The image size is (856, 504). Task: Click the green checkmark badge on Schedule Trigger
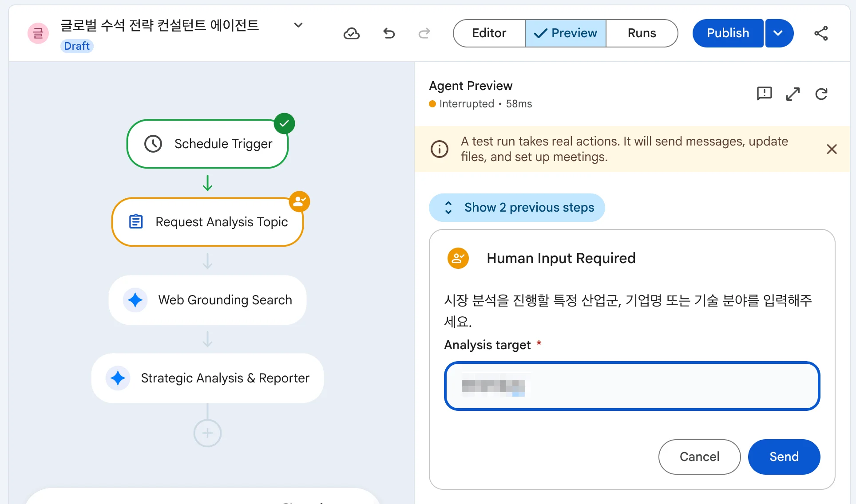284,123
